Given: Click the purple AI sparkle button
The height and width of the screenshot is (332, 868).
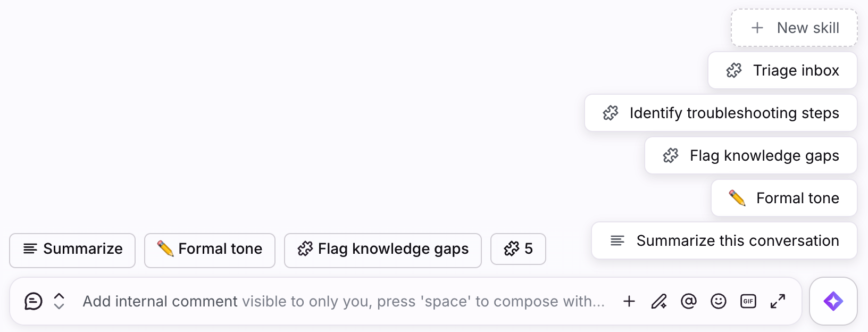Looking at the screenshot, I should coord(833,301).
